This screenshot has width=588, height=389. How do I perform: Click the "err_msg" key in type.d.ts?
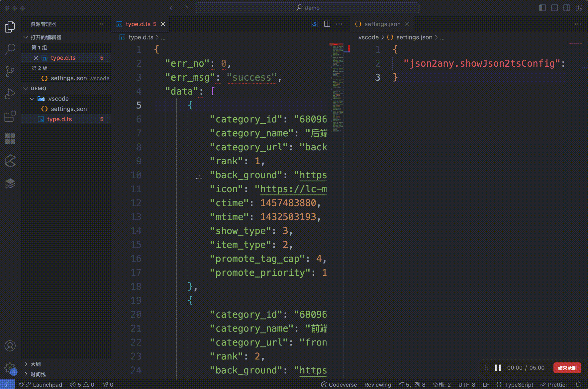point(190,77)
